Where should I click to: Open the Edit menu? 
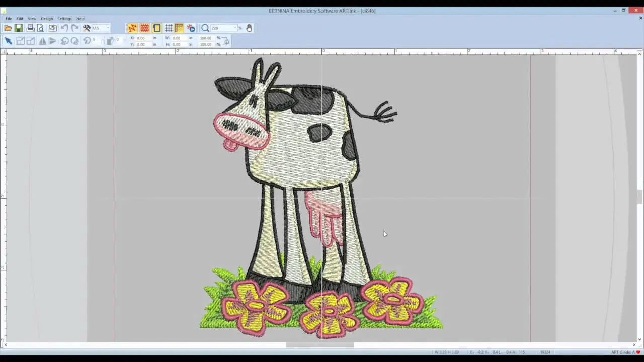click(20, 19)
